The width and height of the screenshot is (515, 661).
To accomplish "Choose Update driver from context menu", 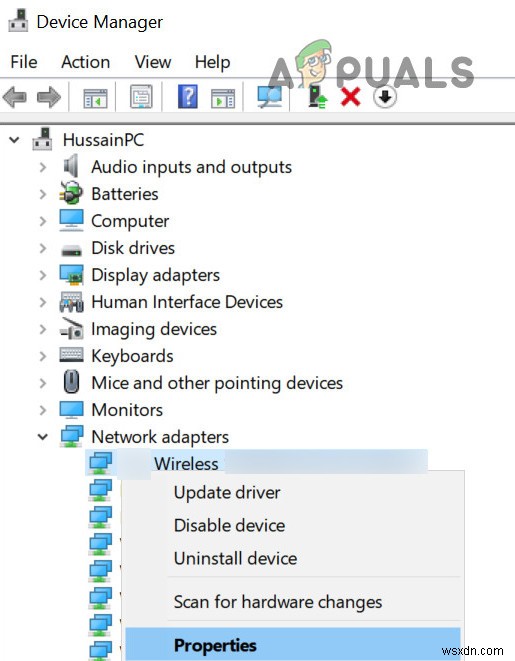I will tap(227, 492).
